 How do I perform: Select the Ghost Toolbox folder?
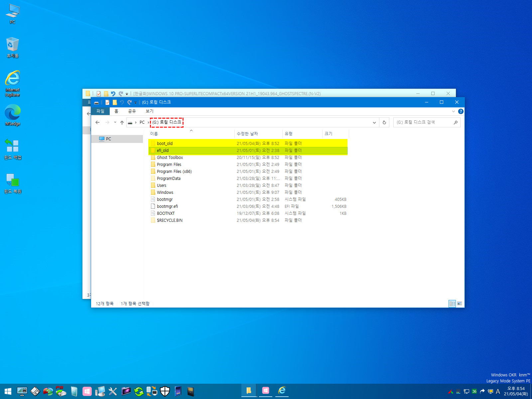pos(248,158)
